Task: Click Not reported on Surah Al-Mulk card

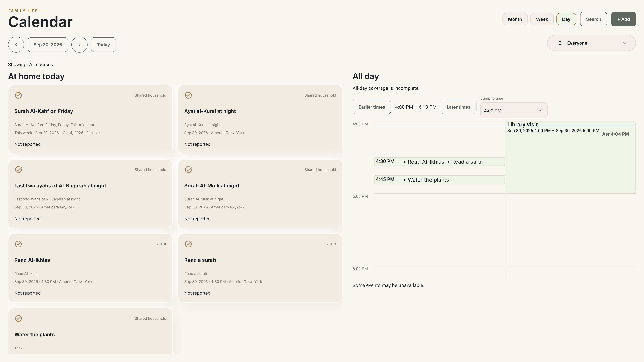Action: 197,219
